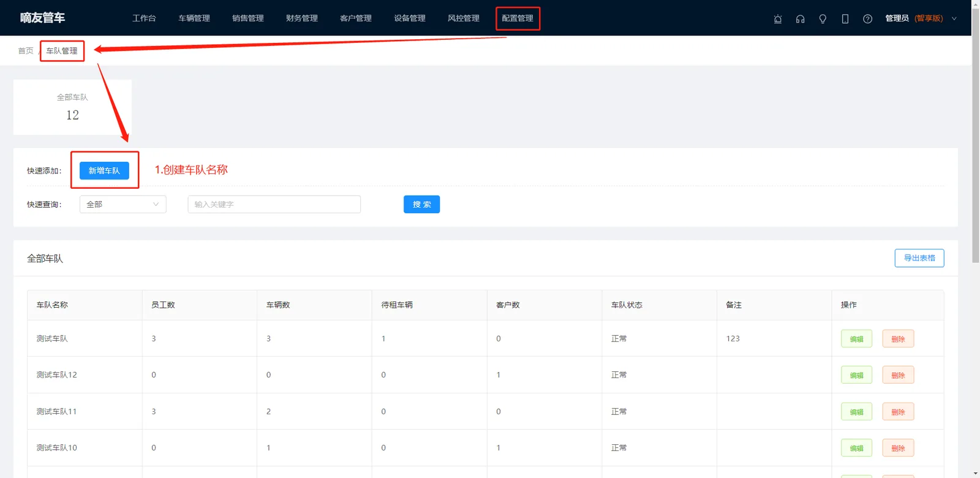Screen dimensions: 980x478
Task: Edit the 测试车队11 row
Action: click(x=856, y=412)
